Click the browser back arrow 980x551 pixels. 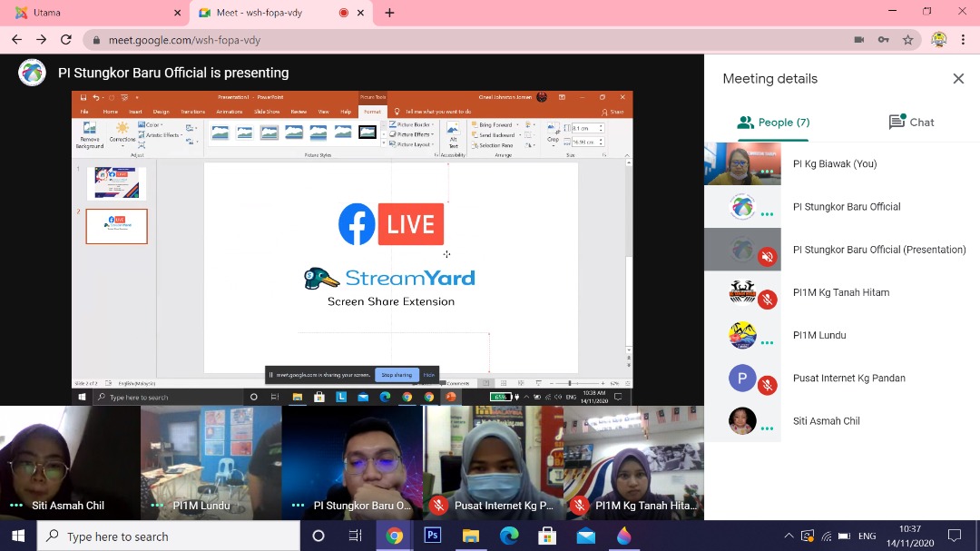tap(16, 40)
